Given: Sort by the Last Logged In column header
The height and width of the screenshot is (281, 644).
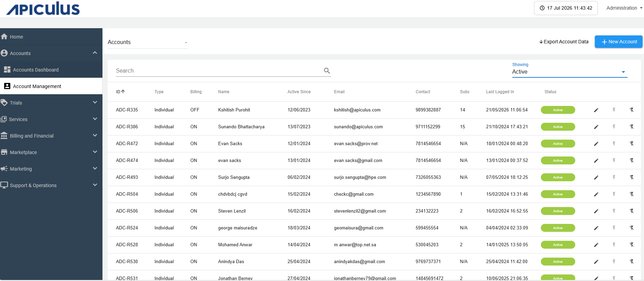Looking at the screenshot, I should [x=500, y=92].
